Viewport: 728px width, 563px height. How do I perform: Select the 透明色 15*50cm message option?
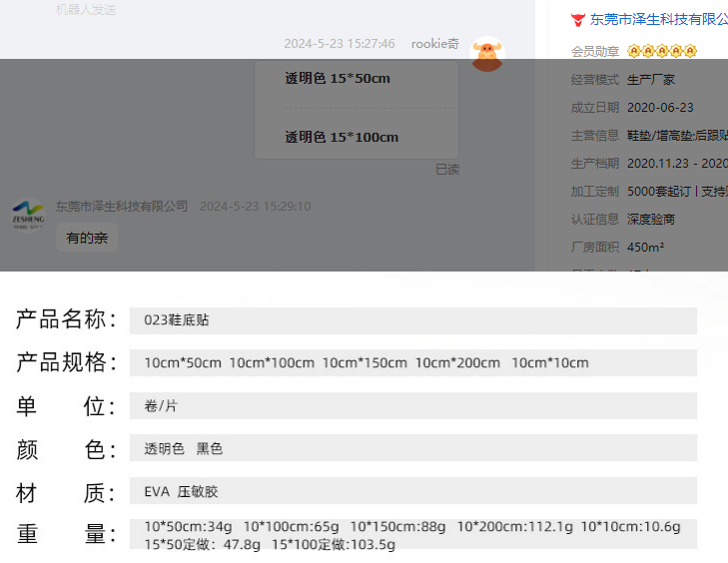[x=338, y=79]
